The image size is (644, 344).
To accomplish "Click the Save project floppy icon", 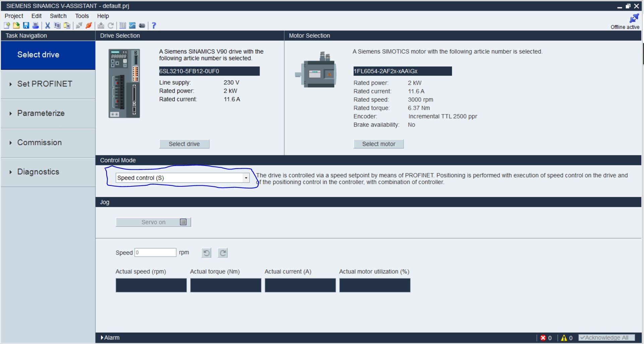I will [x=26, y=25].
